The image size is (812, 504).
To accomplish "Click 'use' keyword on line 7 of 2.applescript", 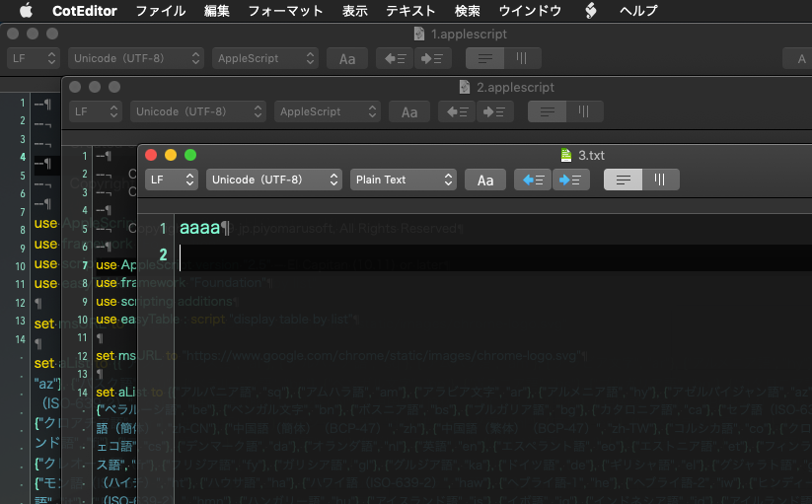I will tap(107, 265).
